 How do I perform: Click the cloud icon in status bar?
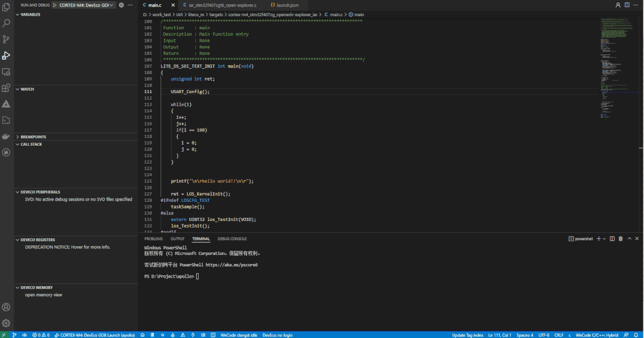24,335
